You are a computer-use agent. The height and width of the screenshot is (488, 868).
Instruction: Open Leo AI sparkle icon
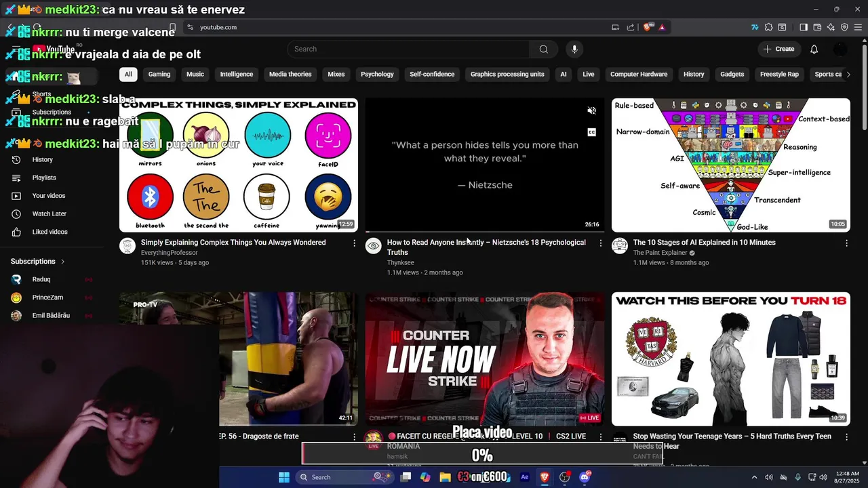tap(831, 27)
